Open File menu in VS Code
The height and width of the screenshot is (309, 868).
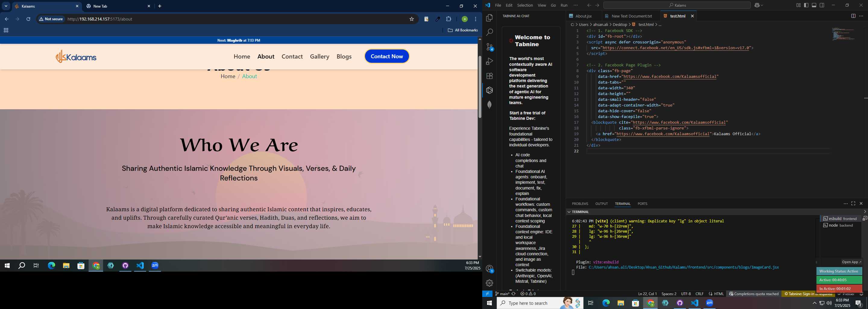tap(498, 5)
